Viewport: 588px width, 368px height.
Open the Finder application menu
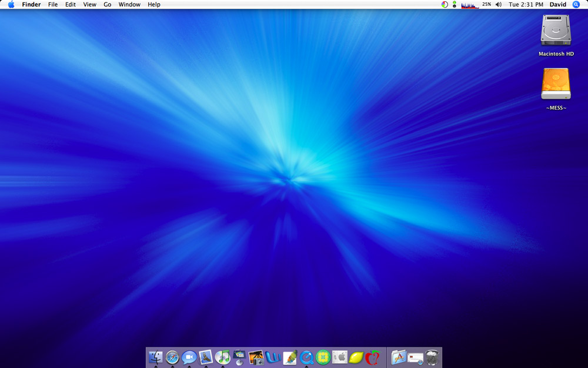tap(32, 5)
